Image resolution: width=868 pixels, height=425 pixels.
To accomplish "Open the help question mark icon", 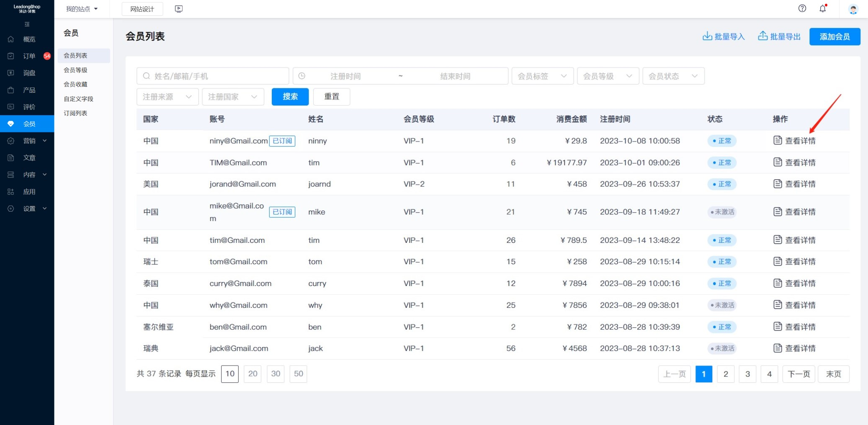I will [x=802, y=8].
